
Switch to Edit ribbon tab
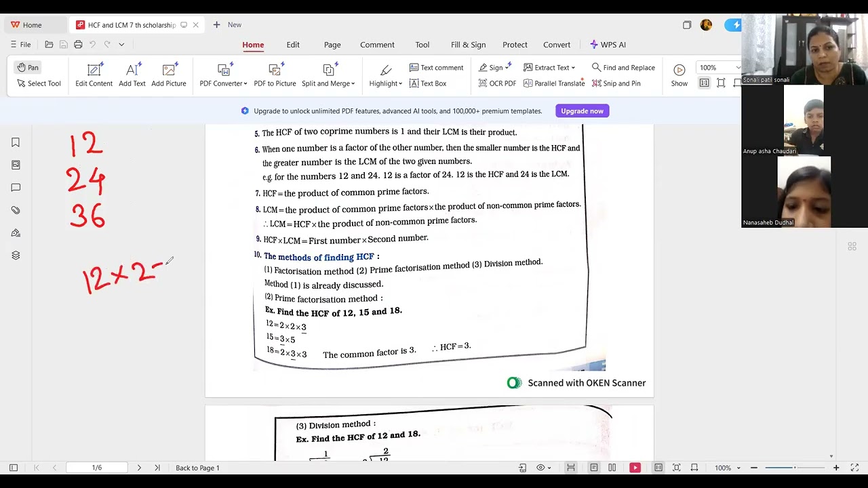(x=293, y=45)
